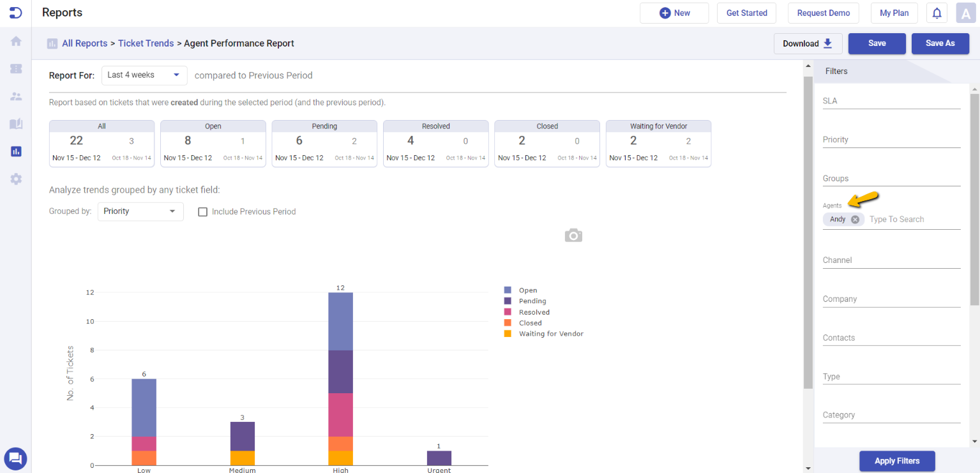Click the camera snapshot icon above chart
Viewport: 980px width, 473px height.
click(x=573, y=236)
